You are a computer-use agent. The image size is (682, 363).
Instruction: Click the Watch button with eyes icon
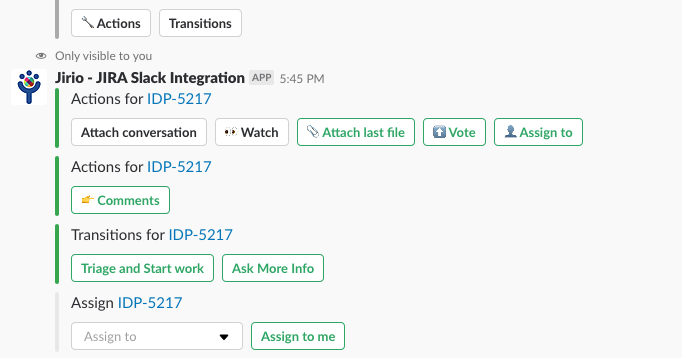click(x=252, y=132)
